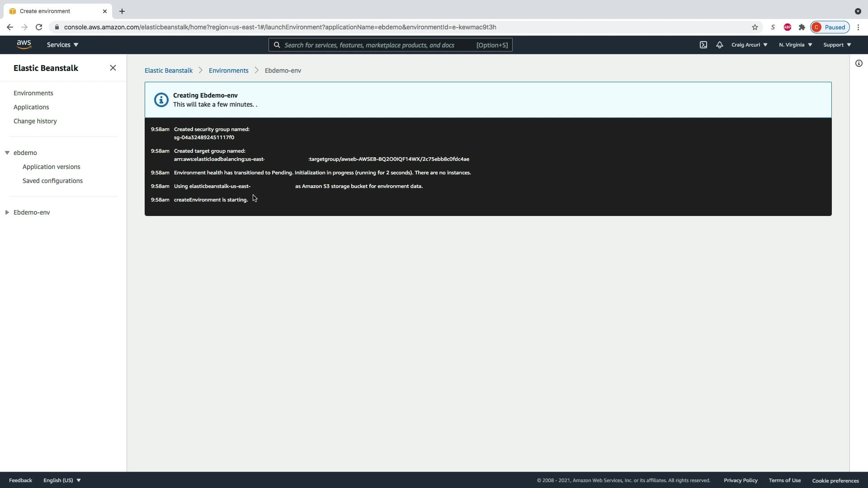Collapse the ebdemo application section
Viewport: 868px width, 488px height.
click(7, 153)
